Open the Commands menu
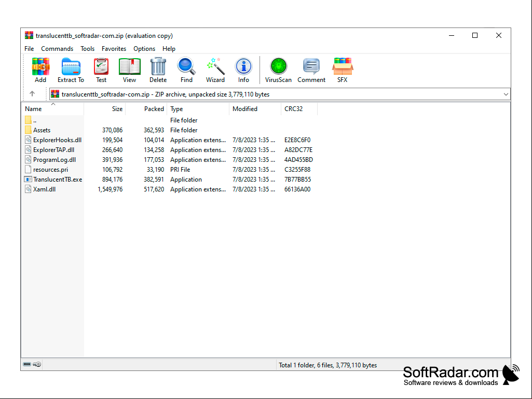 [57, 49]
